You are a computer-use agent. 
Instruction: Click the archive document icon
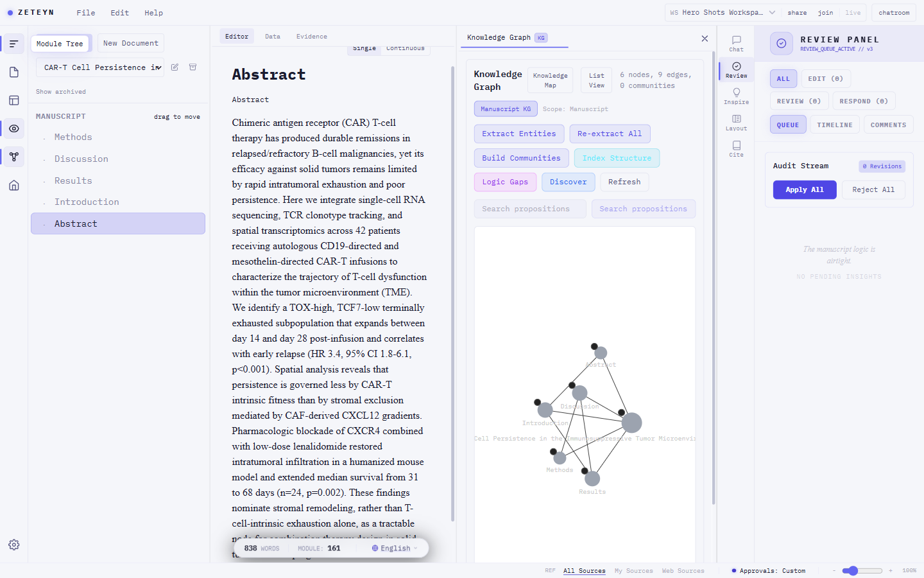[x=193, y=67]
